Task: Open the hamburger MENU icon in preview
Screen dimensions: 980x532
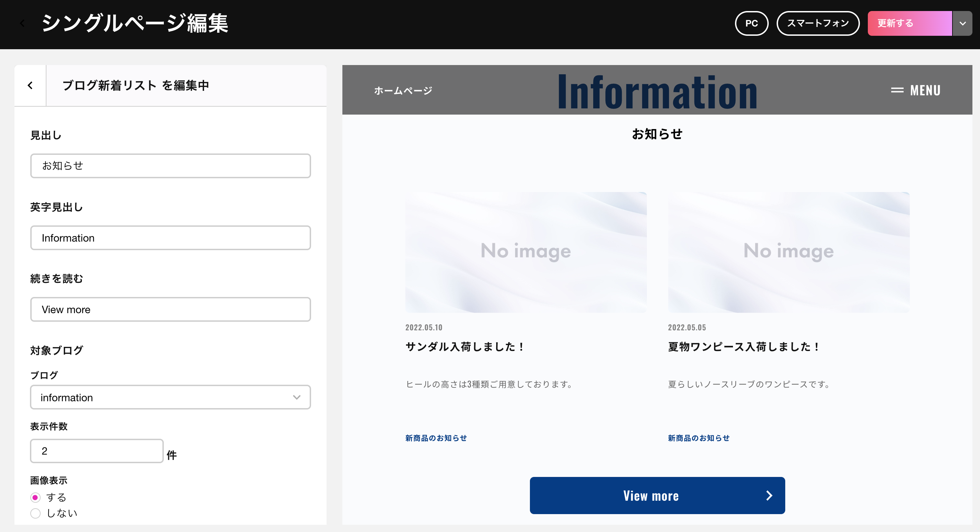Action: point(897,90)
